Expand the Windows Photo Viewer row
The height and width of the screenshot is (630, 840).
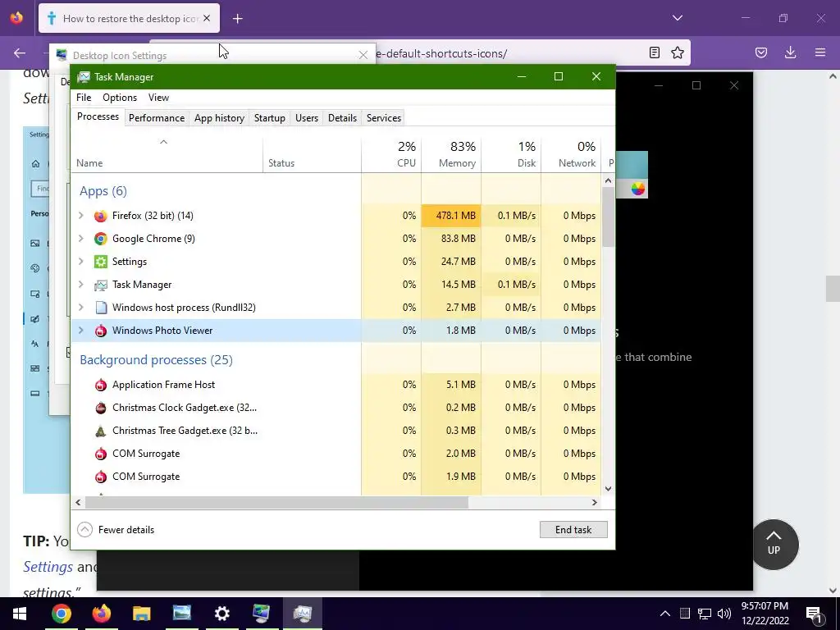pyautogui.click(x=81, y=331)
